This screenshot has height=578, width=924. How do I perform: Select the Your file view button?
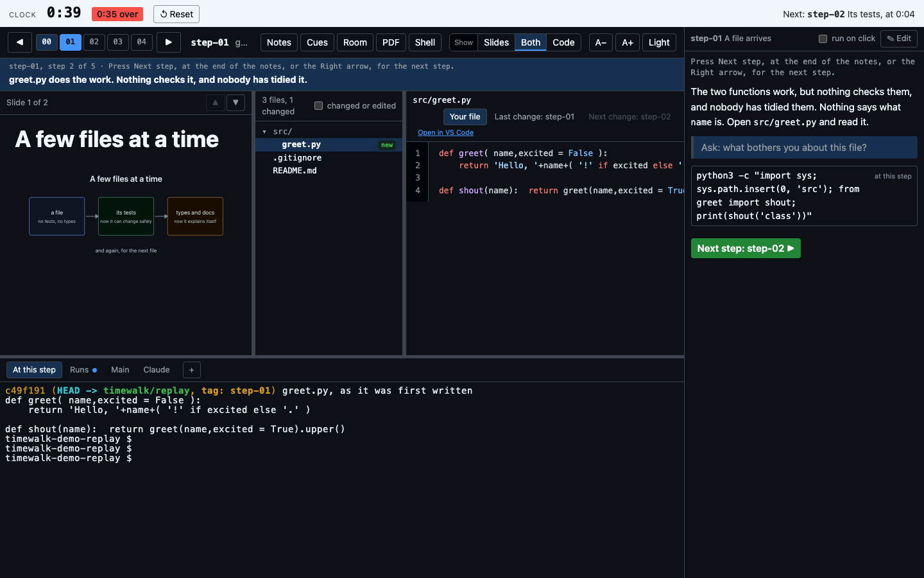tap(465, 117)
